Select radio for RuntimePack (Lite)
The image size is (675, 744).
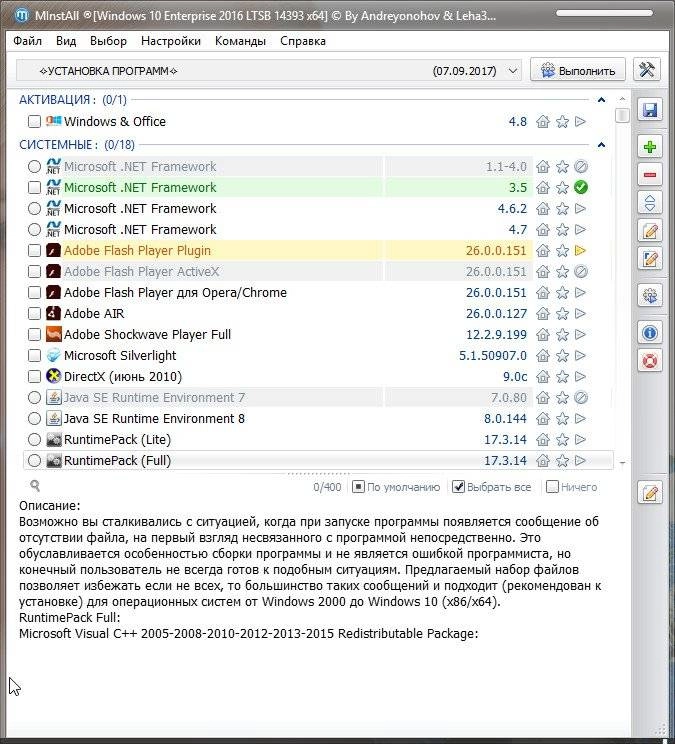tap(34, 440)
